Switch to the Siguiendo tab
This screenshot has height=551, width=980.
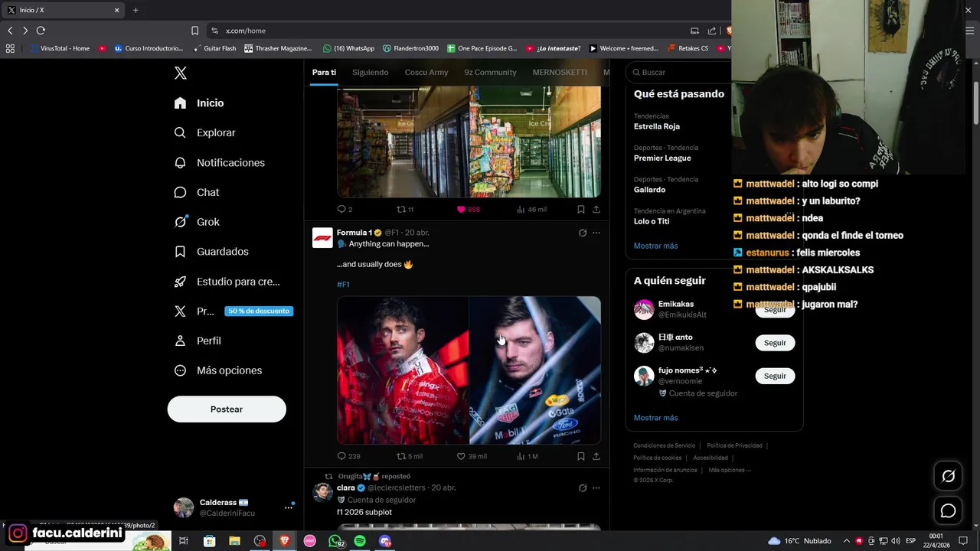pos(370,72)
